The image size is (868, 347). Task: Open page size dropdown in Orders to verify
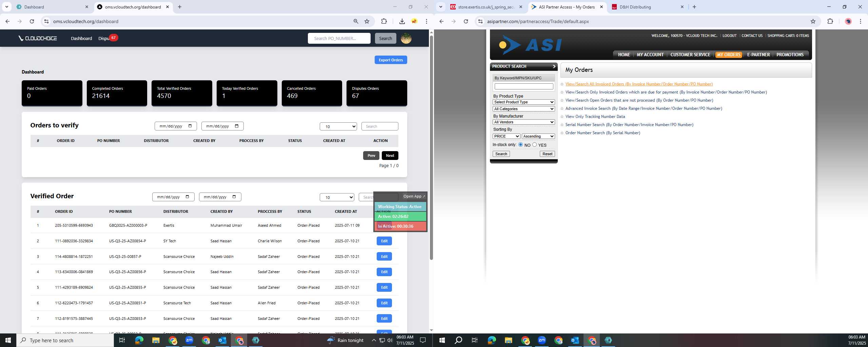pyautogui.click(x=338, y=126)
